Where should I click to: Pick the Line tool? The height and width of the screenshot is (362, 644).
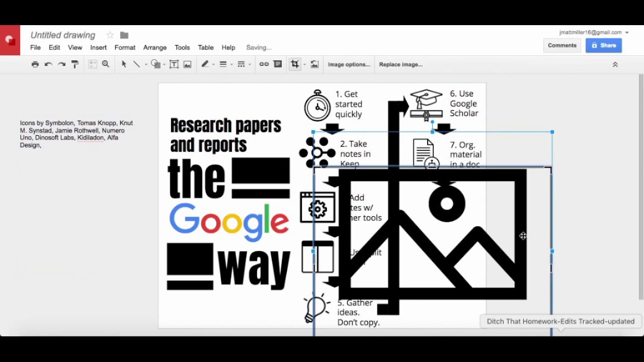pos(136,64)
